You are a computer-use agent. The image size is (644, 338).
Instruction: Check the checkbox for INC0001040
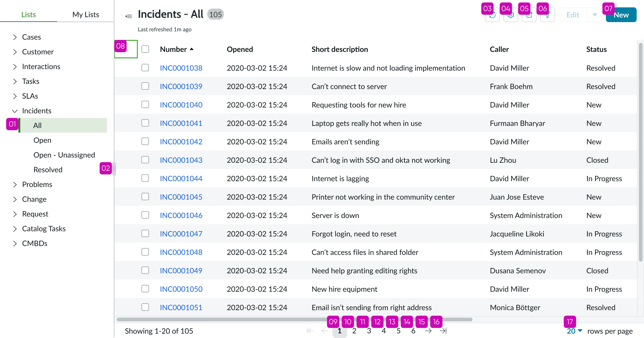pyautogui.click(x=145, y=104)
